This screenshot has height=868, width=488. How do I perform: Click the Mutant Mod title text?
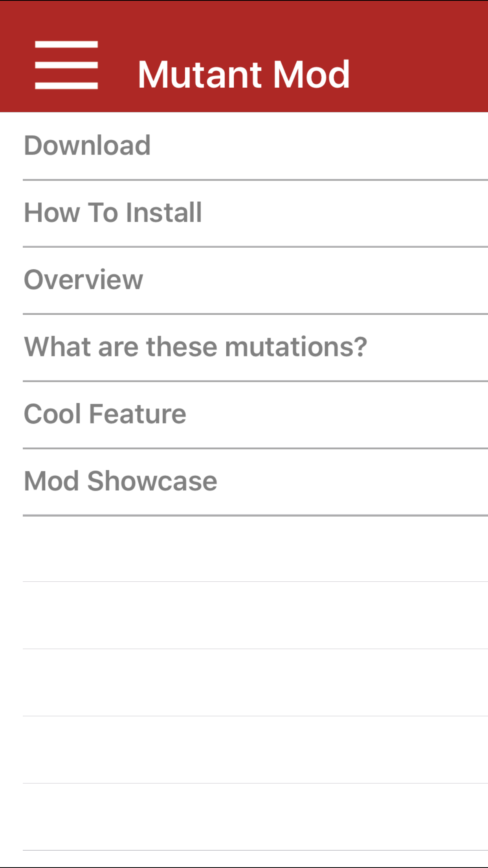(x=244, y=73)
